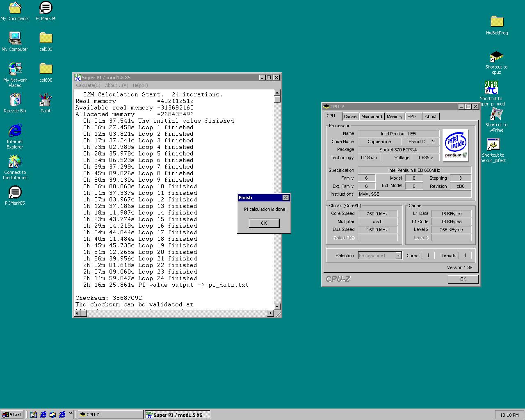This screenshot has height=420, width=525.
Task: Click the 10:10 PM clock
Action: pyautogui.click(x=509, y=415)
